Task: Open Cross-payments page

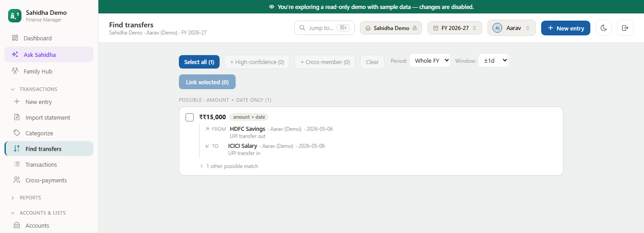Action: point(49,180)
